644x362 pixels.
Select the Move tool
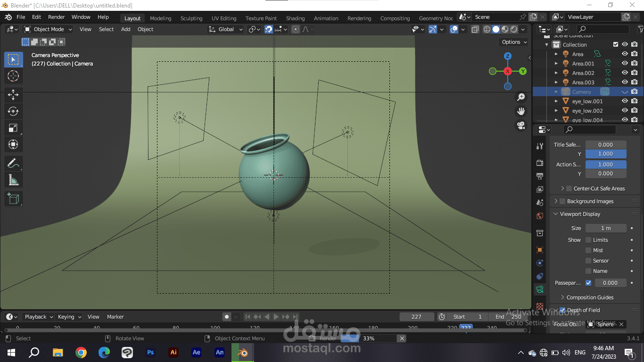coord(13,95)
